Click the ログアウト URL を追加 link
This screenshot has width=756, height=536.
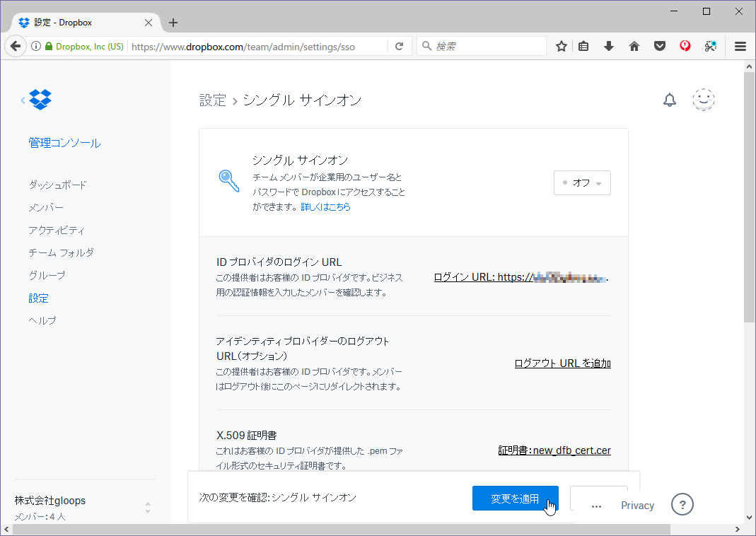(562, 363)
